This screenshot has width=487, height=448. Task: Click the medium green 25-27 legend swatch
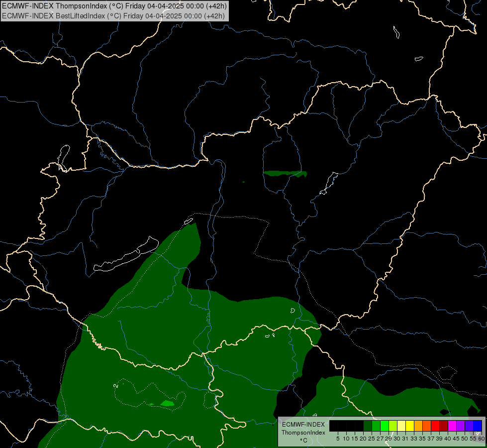click(x=376, y=426)
